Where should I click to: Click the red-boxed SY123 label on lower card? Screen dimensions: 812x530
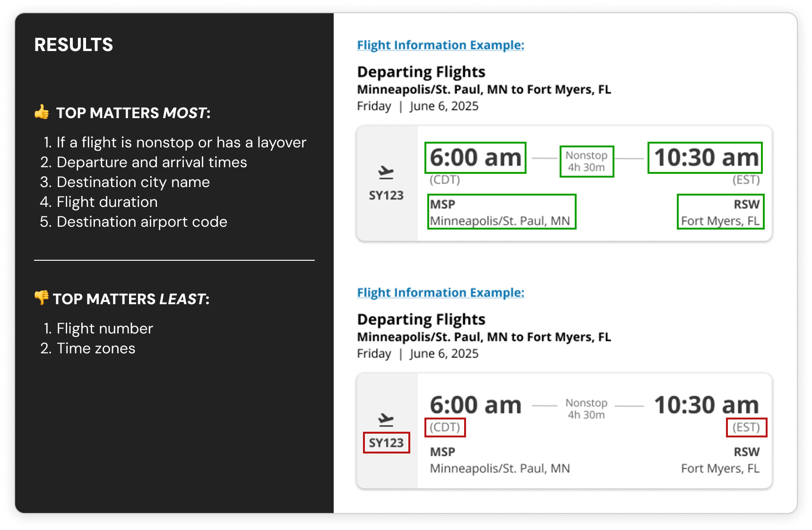coord(386,442)
